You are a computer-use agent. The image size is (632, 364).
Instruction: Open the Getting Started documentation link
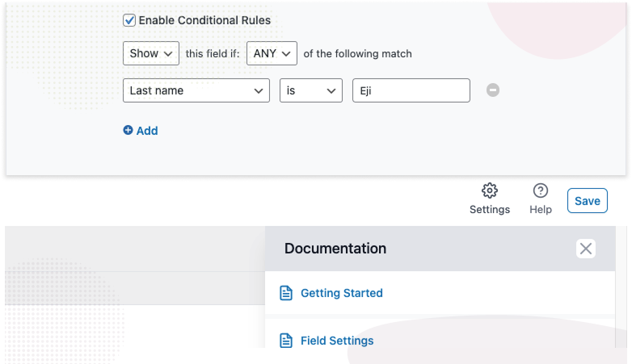point(342,293)
